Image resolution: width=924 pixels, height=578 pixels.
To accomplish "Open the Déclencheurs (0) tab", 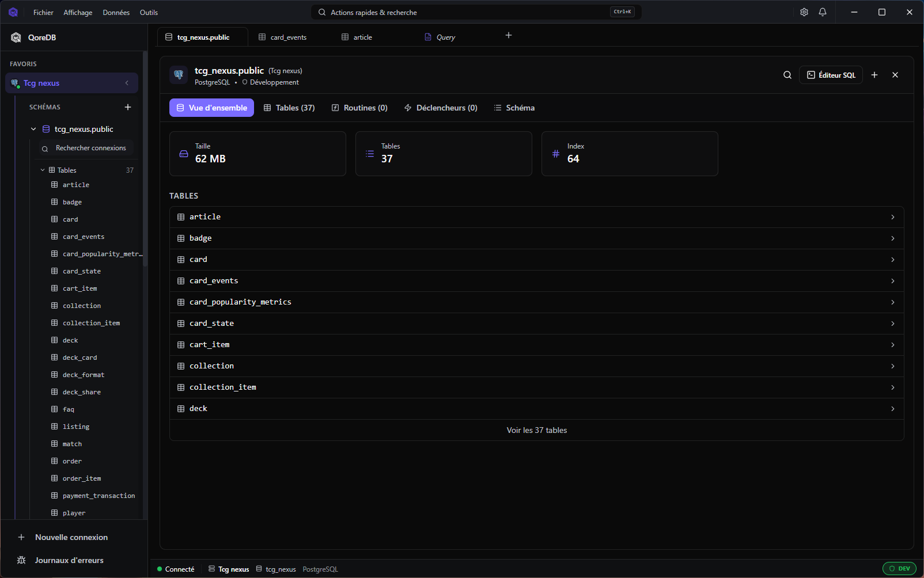I will (441, 108).
